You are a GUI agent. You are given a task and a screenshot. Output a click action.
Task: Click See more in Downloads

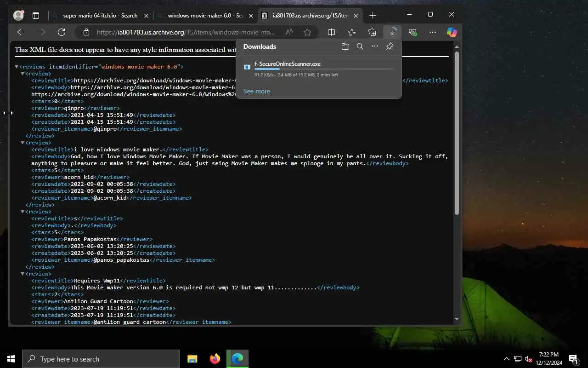pyautogui.click(x=257, y=91)
